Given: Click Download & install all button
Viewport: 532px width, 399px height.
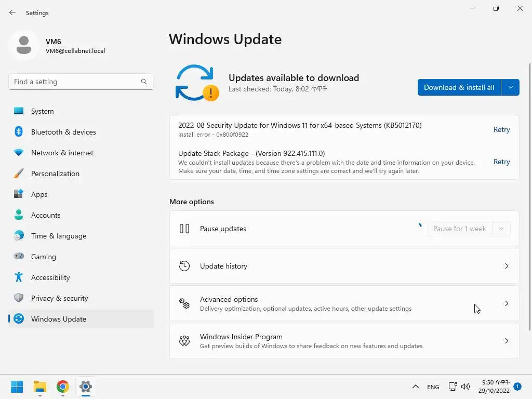Looking at the screenshot, I should [x=459, y=87].
